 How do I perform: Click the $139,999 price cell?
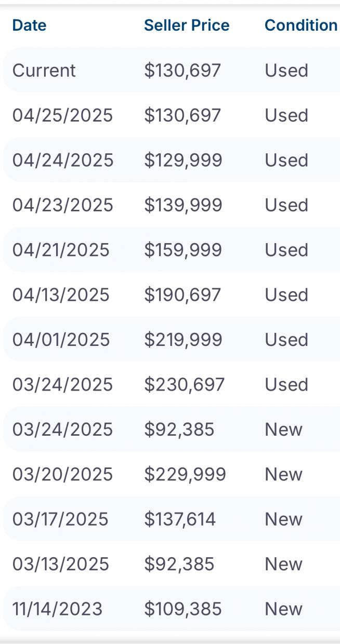pos(183,205)
